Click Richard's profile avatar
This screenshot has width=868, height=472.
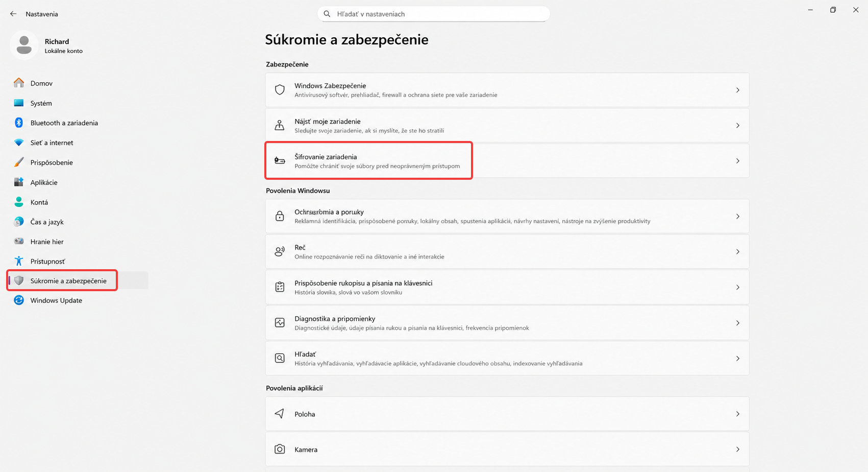click(x=24, y=45)
